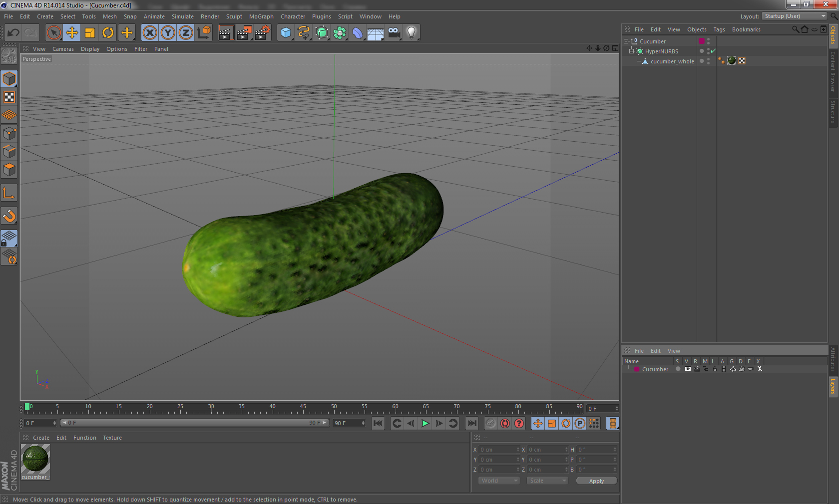The image size is (839, 504).
Task: Switch to Model mode in left toolbar
Action: (9, 79)
